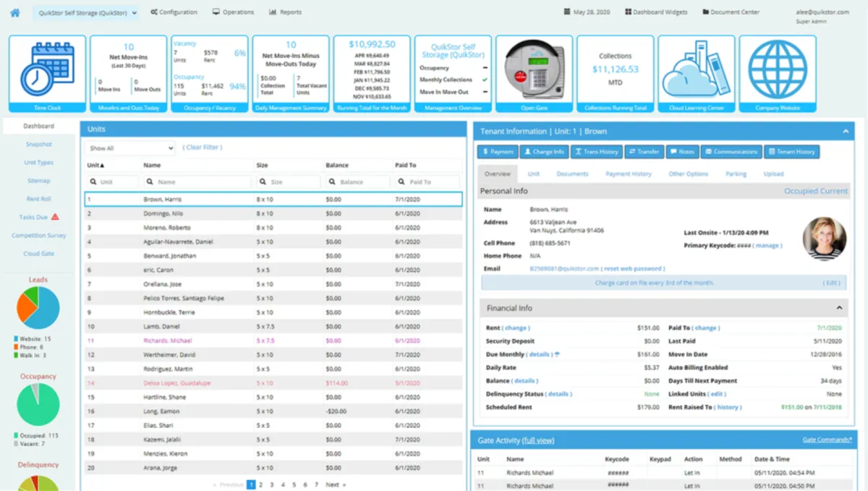Image resolution: width=868 pixels, height=491 pixels.
Task: Click the home icon in top bar
Action: [x=15, y=12]
